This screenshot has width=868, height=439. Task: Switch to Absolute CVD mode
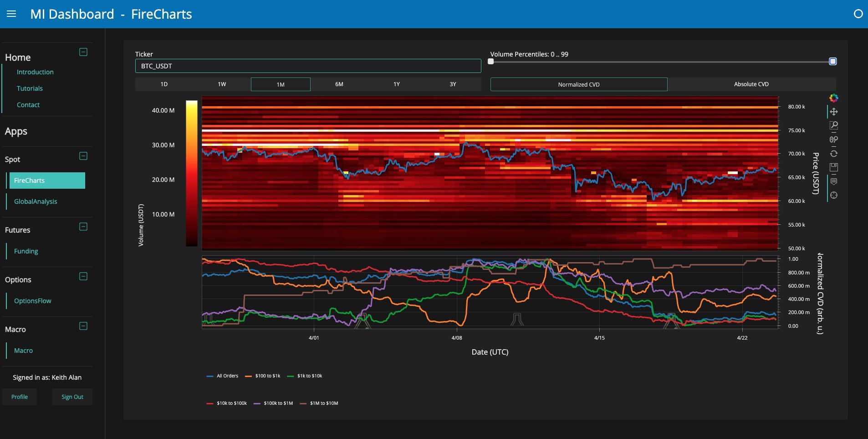point(751,84)
